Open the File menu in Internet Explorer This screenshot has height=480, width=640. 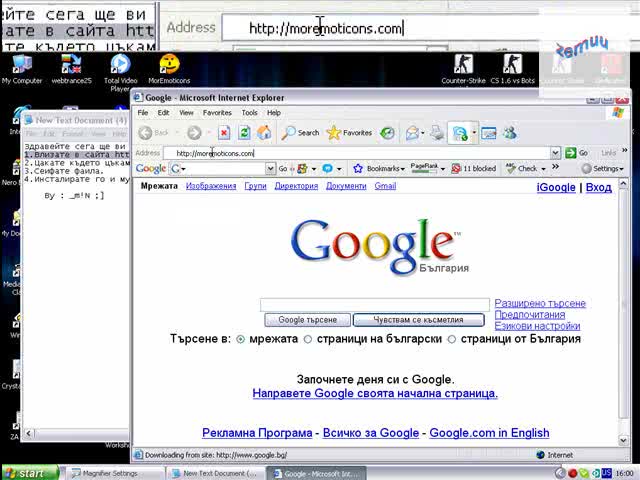point(143,113)
